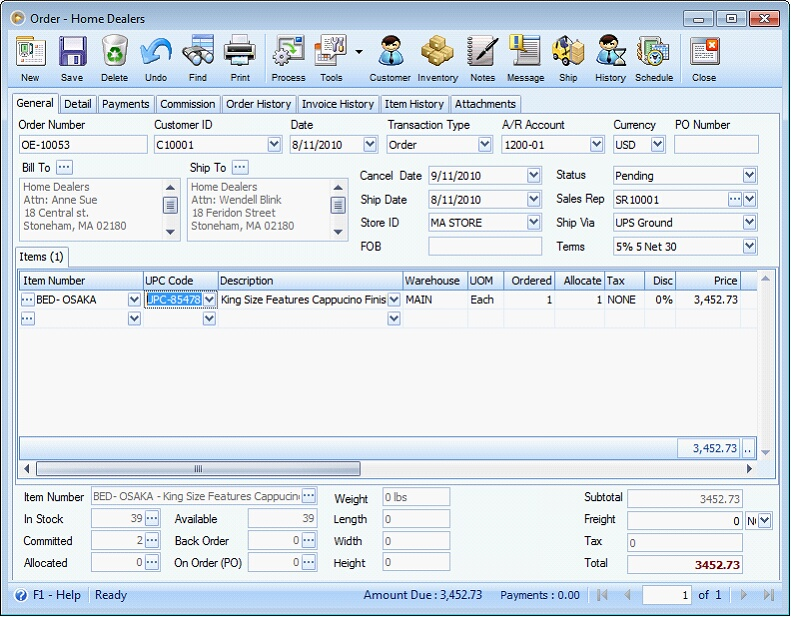The image size is (791, 617).
Task: Click the Committed ellipsis button
Action: 152,540
